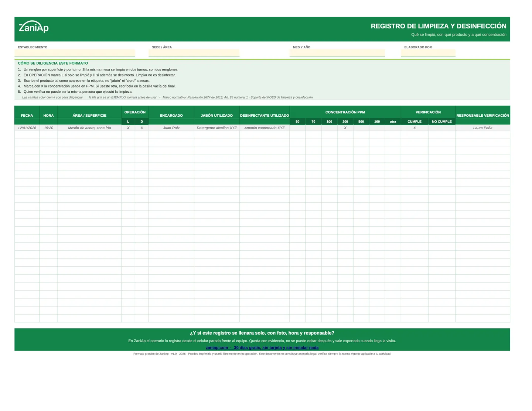
Task: Click the footer heading ¿Y si este registro se llenara solo
Action: 262,333
